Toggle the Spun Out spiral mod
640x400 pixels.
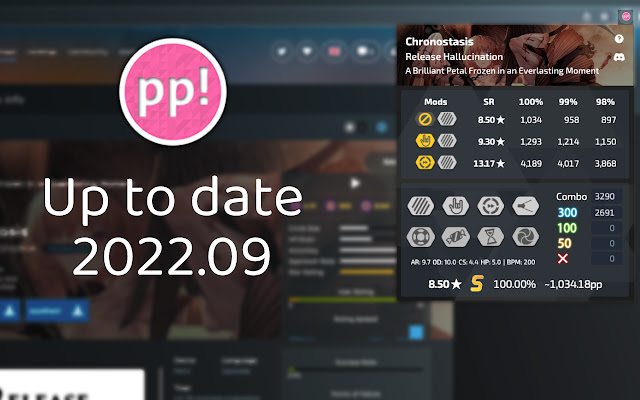coord(525,237)
